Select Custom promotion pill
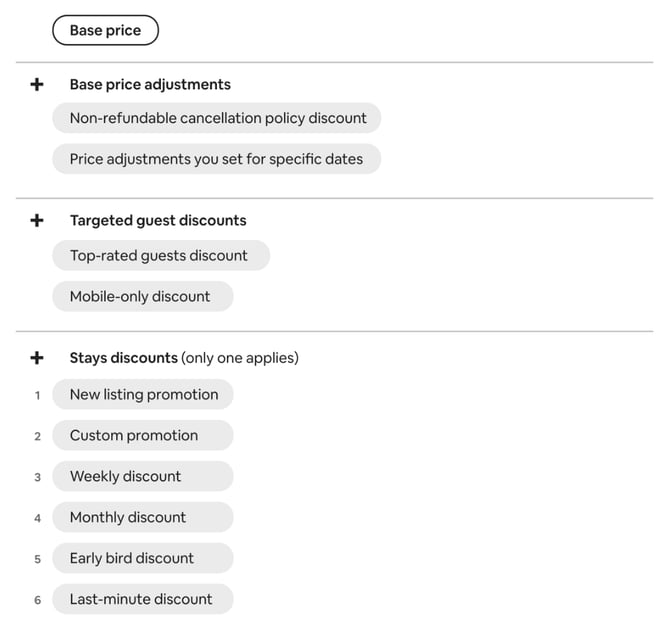670x630 pixels. [x=143, y=436]
